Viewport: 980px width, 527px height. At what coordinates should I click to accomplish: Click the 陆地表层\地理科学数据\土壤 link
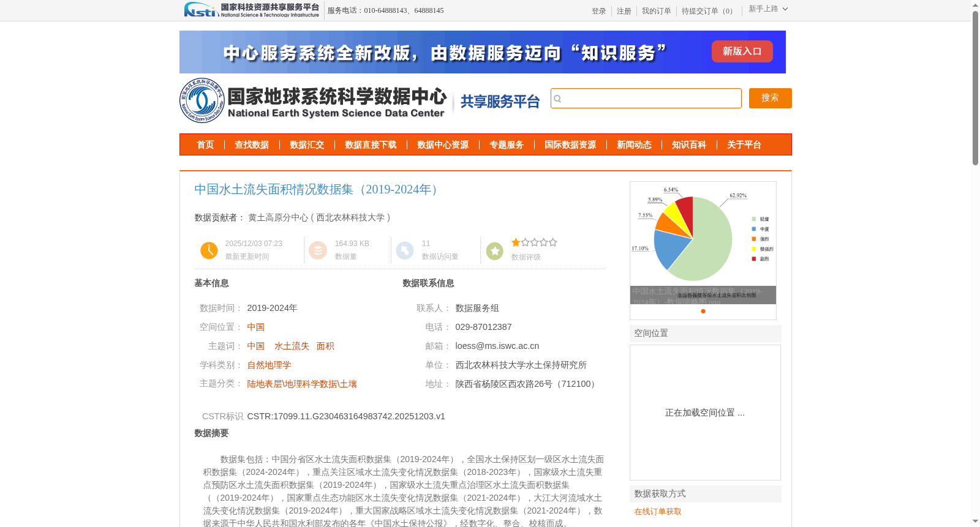point(302,384)
